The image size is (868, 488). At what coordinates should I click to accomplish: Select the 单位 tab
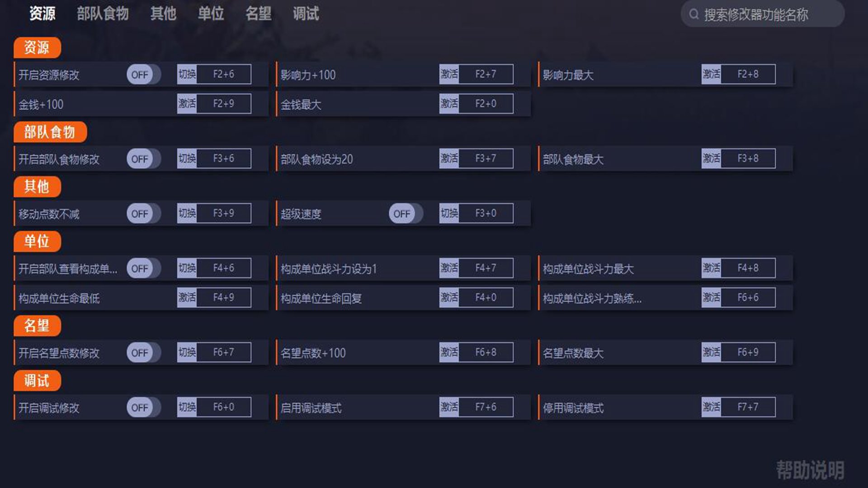point(211,14)
